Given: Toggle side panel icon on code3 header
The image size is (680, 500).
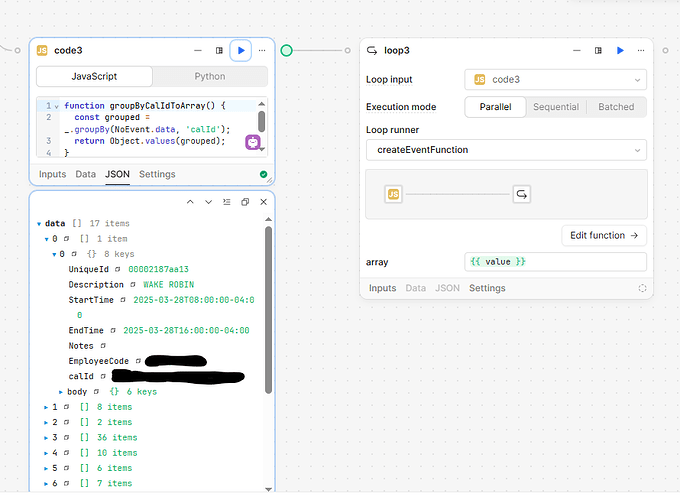Looking at the screenshot, I should point(219,51).
